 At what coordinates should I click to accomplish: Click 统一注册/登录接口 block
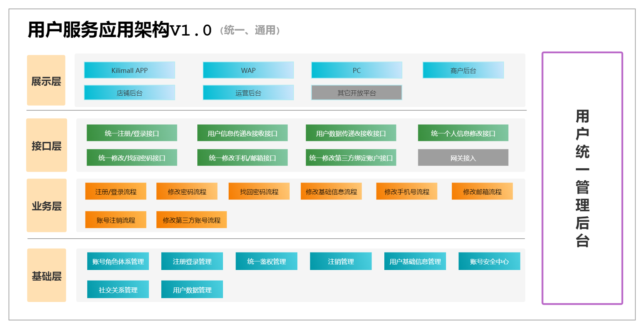click(132, 133)
